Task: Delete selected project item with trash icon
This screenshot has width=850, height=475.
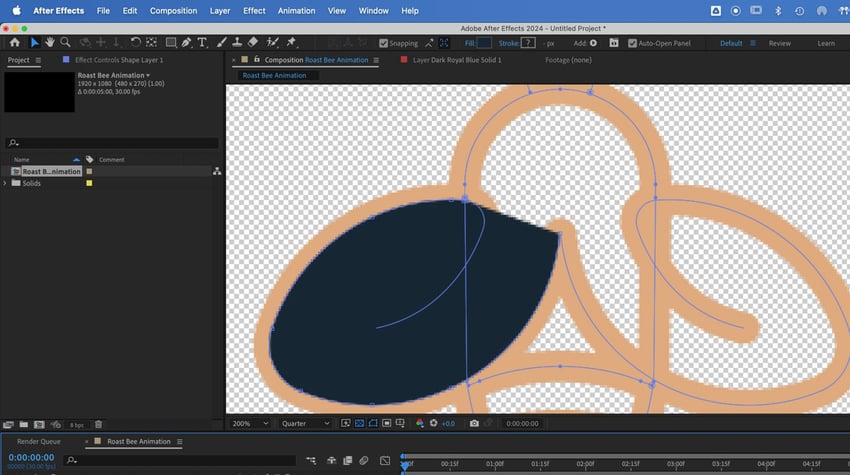Action: [98, 425]
